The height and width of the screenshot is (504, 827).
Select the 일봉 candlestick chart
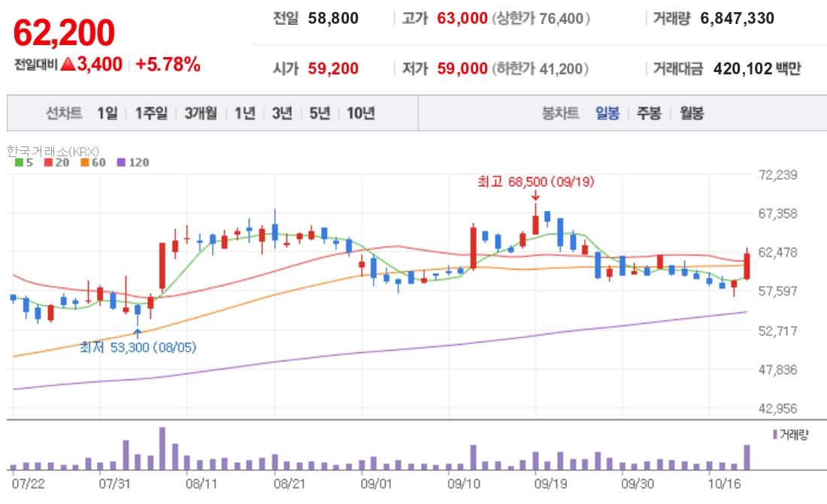(607, 113)
